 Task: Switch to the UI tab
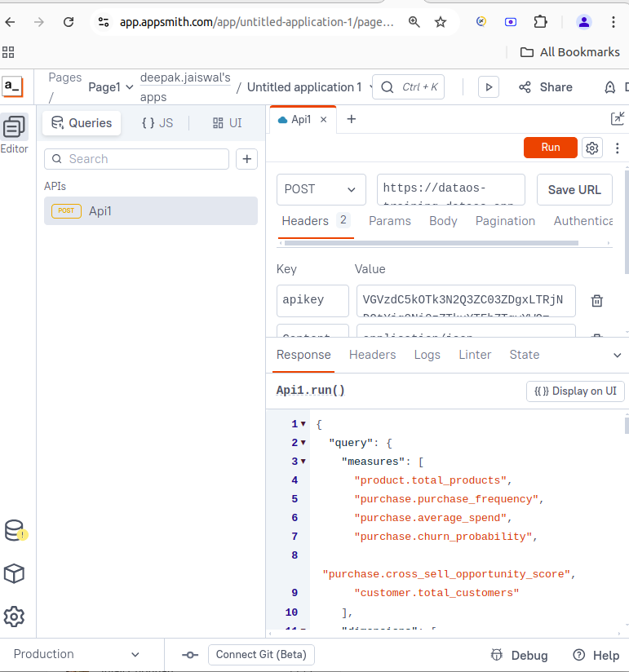coord(228,123)
